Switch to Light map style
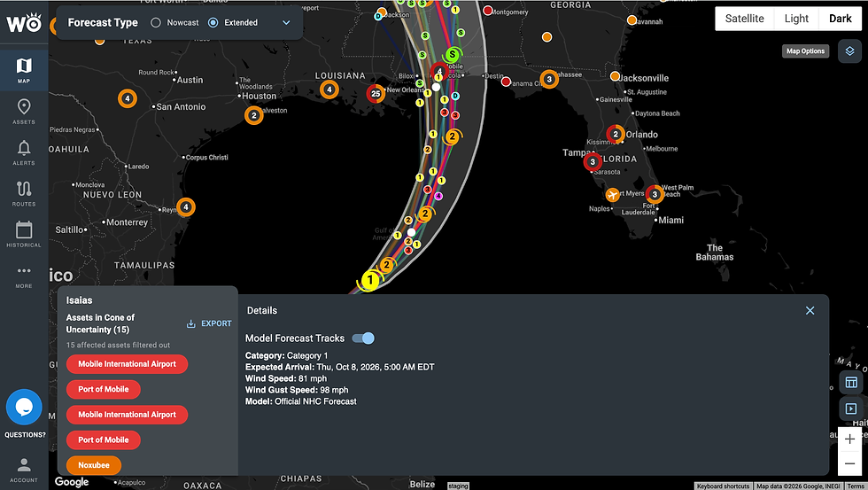Screen dimensions: 868x490 (x=796, y=19)
